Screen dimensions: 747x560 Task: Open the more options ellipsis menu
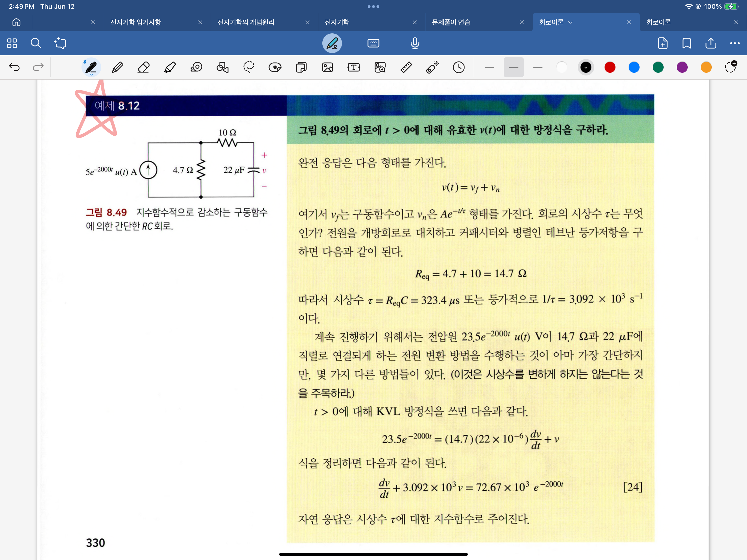coord(734,43)
